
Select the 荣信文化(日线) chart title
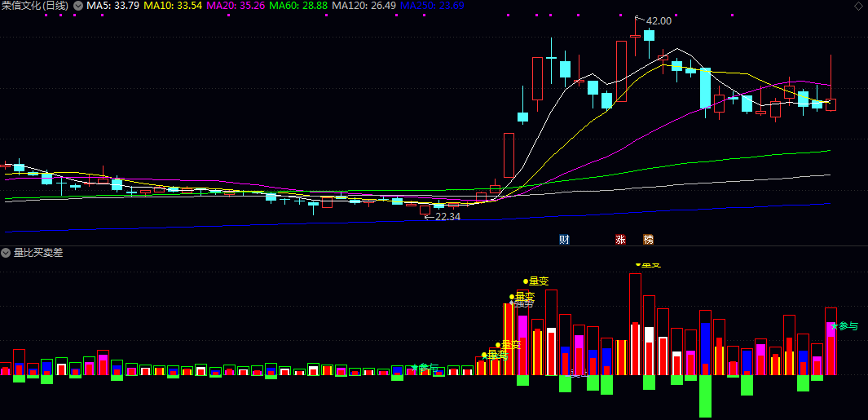pos(35,6)
